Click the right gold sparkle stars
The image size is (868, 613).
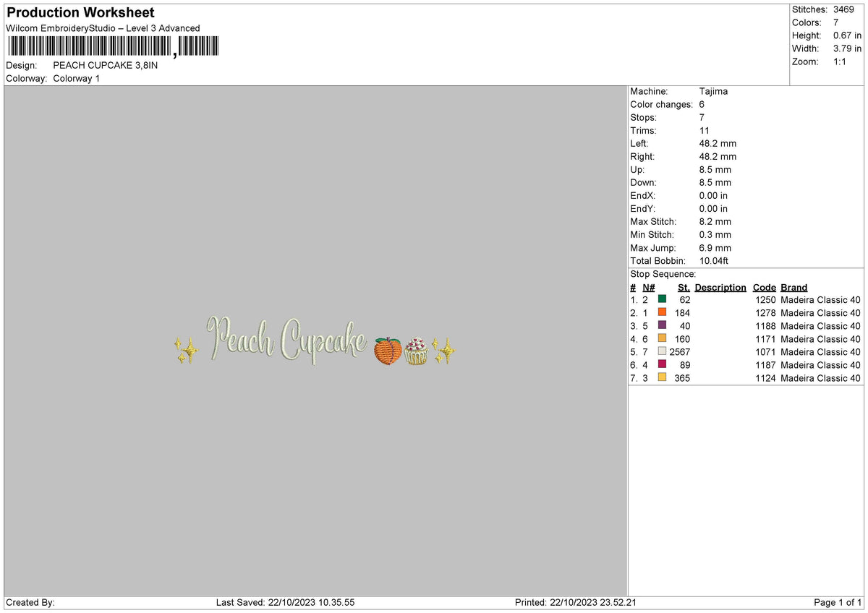click(x=443, y=351)
